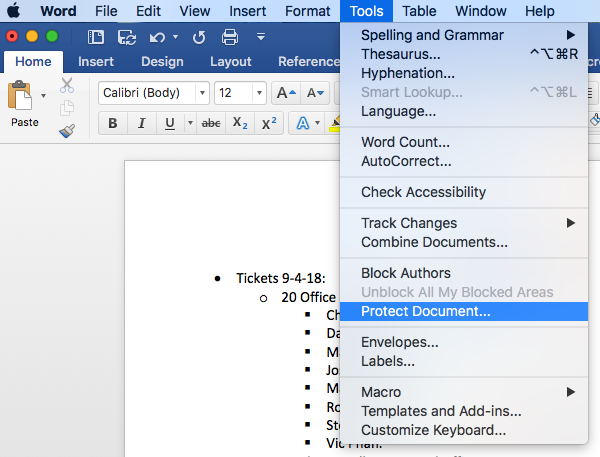Click Increase Font Size icon

pyautogui.click(x=286, y=93)
